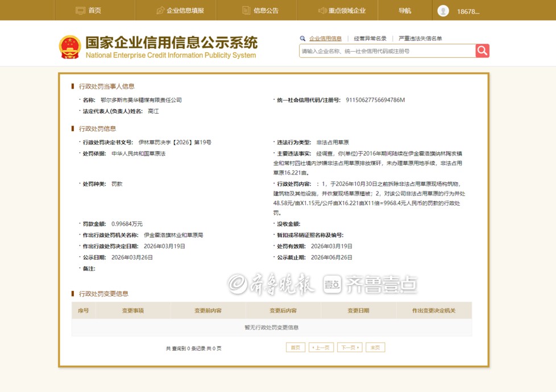
Task: Click the pencil icon beside 企业信息填报
Action: tap(160, 11)
